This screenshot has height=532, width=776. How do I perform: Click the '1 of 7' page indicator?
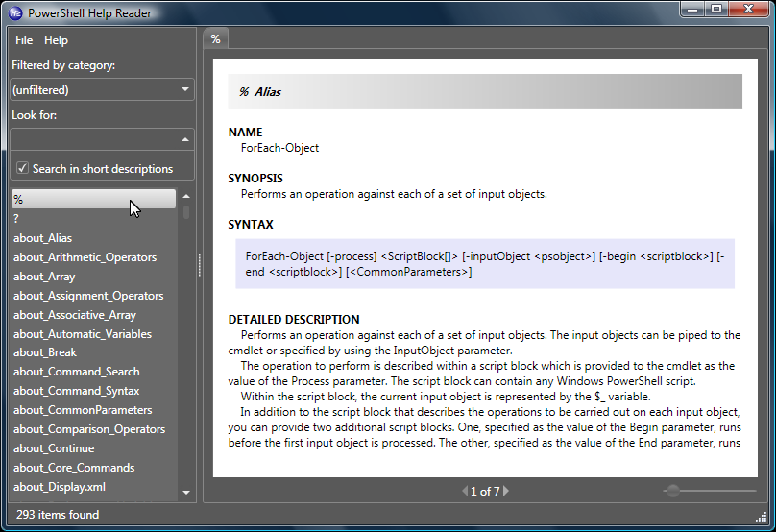tap(485, 492)
